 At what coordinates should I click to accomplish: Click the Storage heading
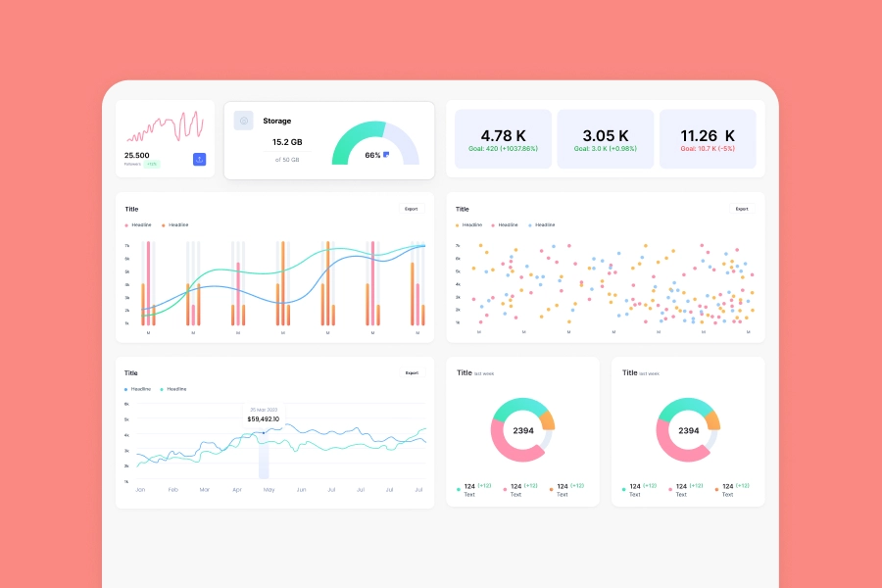tap(276, 121)
